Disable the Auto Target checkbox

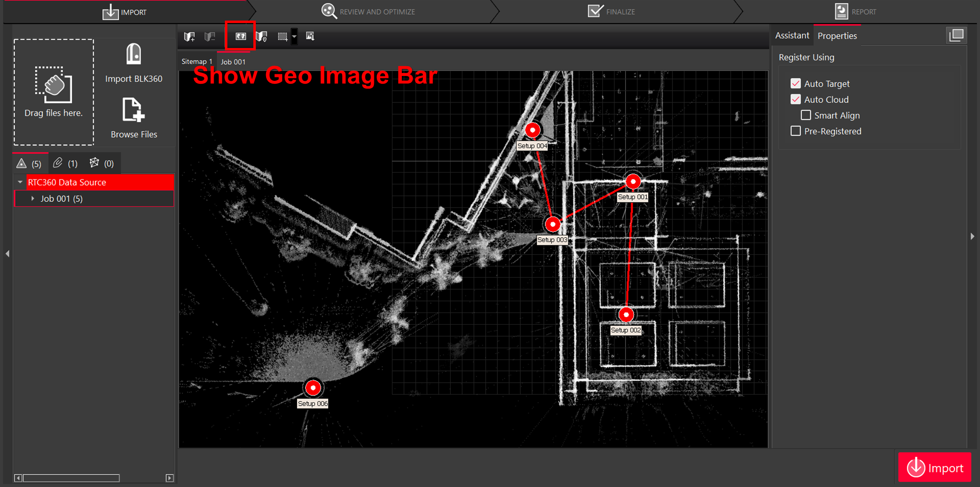[x=795, y=83]
